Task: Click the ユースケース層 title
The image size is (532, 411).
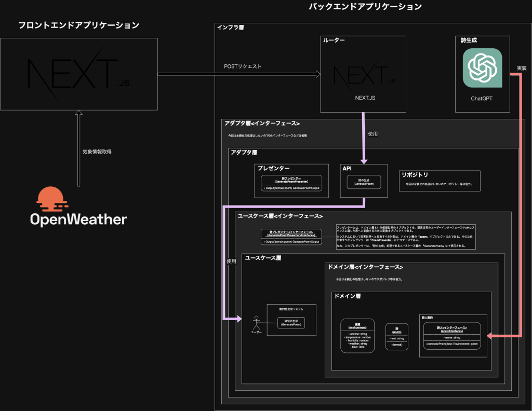Action: pyautogui.click(x=263, y=258)
